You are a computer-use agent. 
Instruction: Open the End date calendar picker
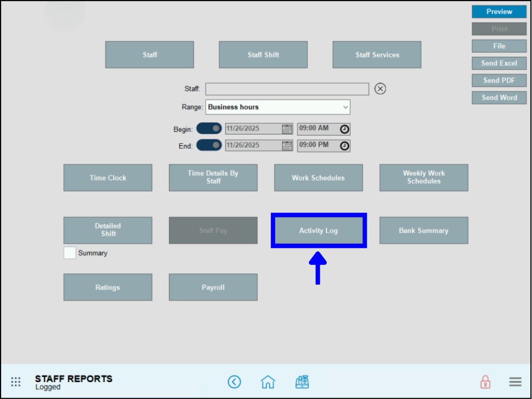point(287,145)
